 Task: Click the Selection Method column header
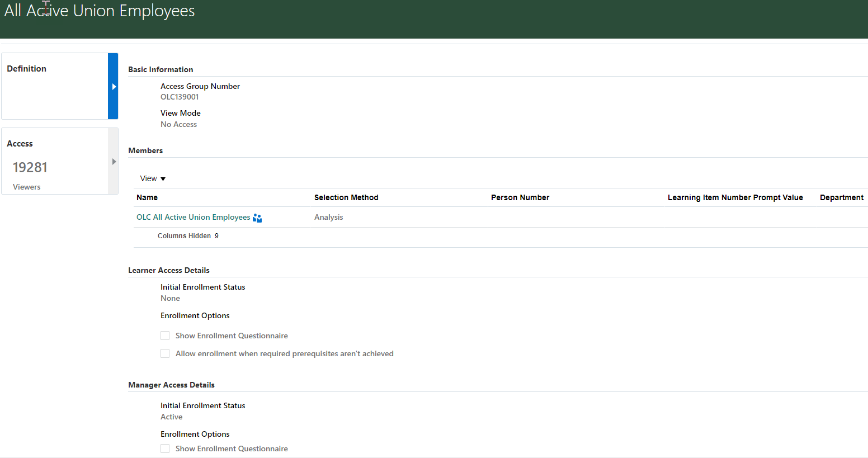pos(346,197)
